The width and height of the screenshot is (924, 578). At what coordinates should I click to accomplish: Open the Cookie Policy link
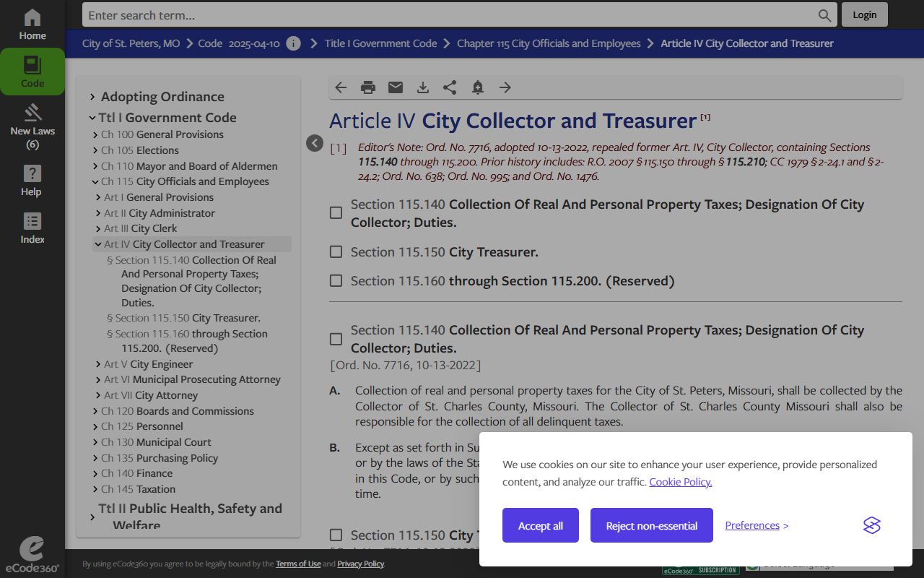pyautogui.click(x=680, y=482)
